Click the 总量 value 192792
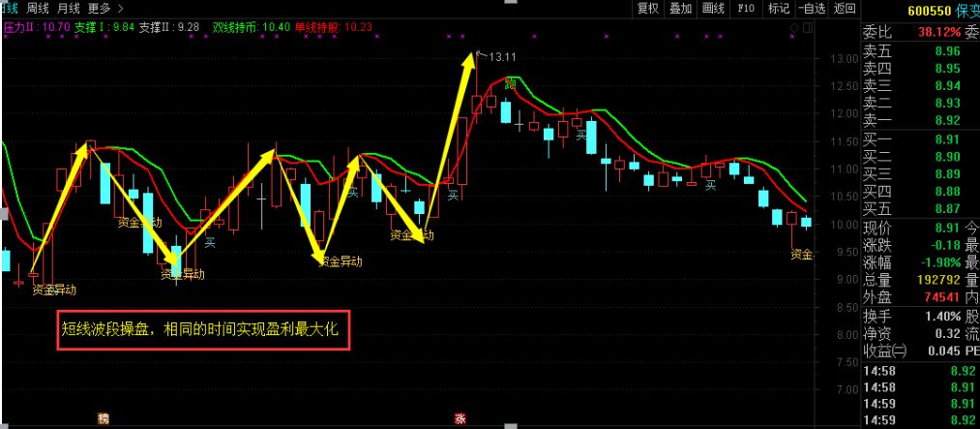Viewport: 980px width, 429px height. coord(938,280)
